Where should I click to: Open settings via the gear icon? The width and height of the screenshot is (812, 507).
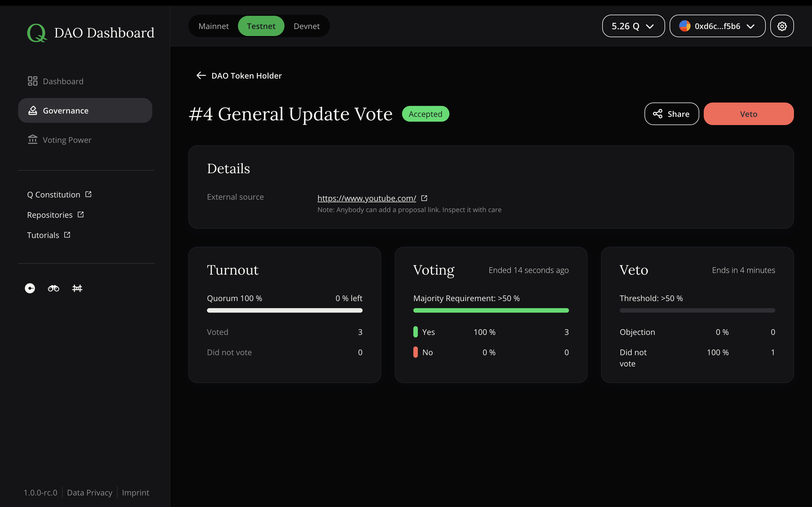[782, 26]
